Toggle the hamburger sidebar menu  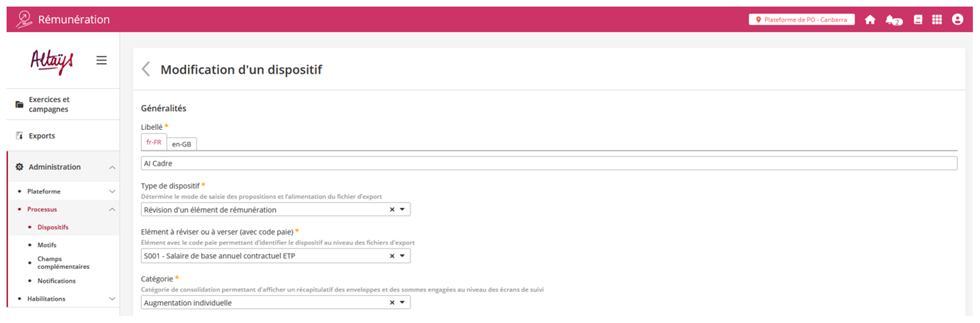pyautogui.click(x=101, y=60)
